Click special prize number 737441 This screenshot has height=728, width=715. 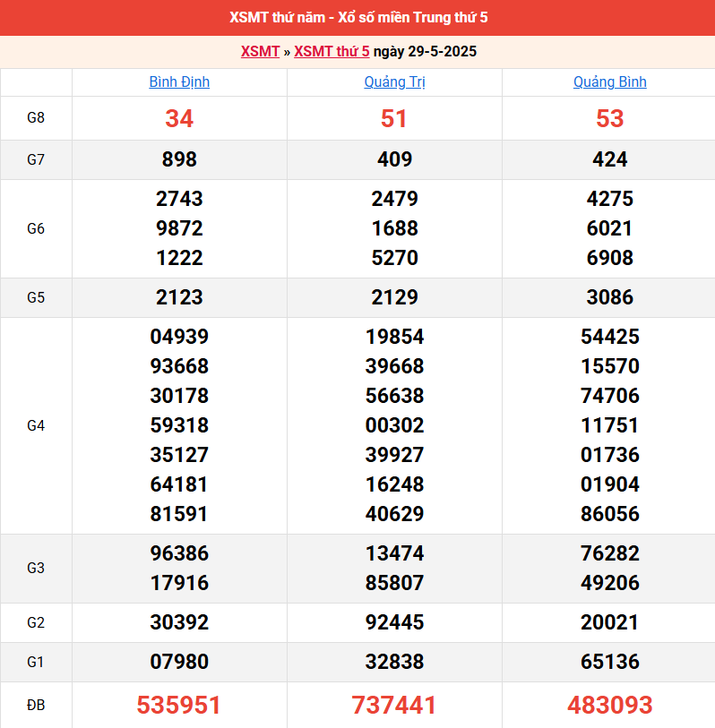(x=394, y=706)
